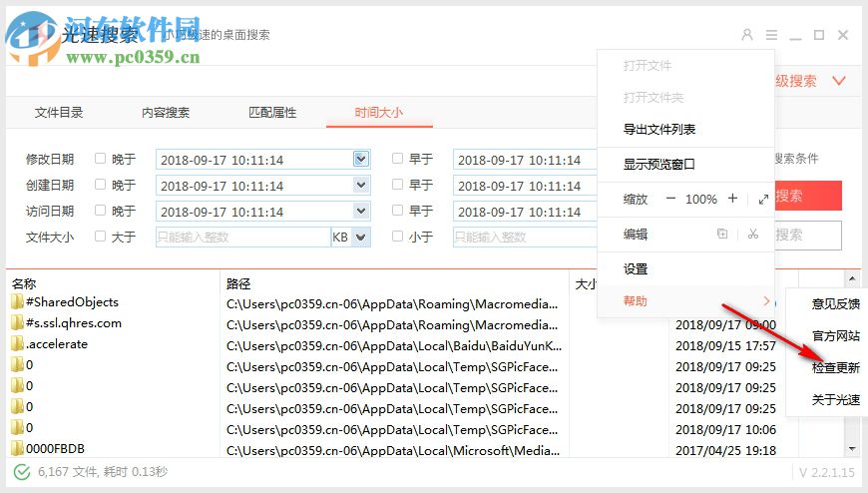Click the cut scissors icon
The width and height of the screenshot is (868, 493).
(753, 234)
